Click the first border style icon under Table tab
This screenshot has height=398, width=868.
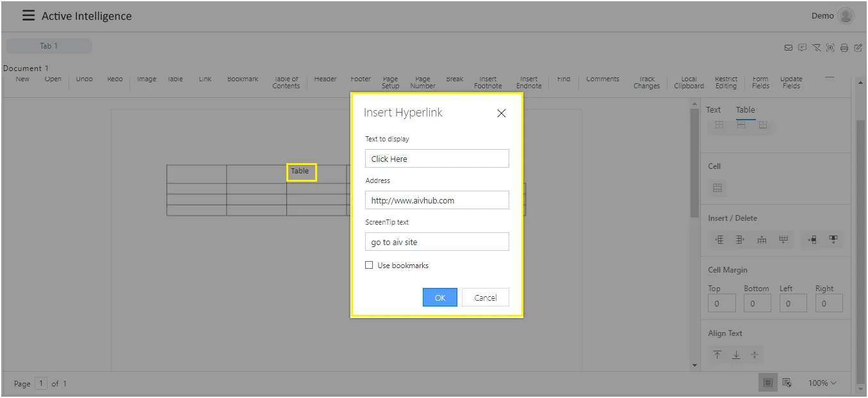719,125
